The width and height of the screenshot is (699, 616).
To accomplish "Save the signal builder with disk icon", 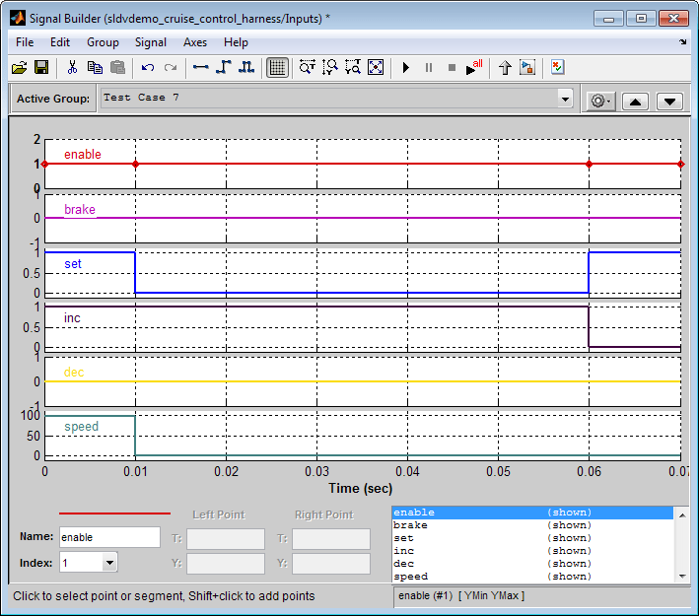I will [41, 67].
